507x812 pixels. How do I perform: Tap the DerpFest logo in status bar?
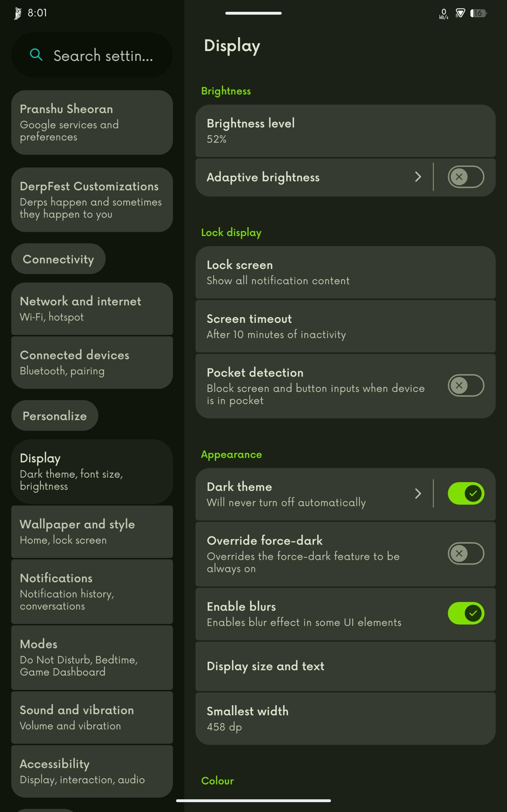(18, 13)
